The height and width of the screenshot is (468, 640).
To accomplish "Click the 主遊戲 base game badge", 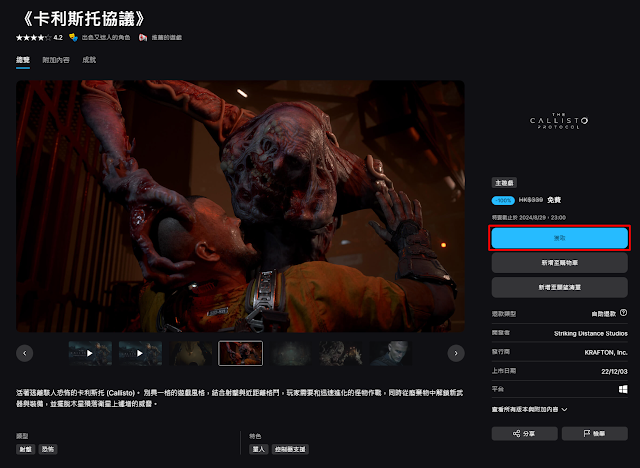I will [x=504, y=183].
